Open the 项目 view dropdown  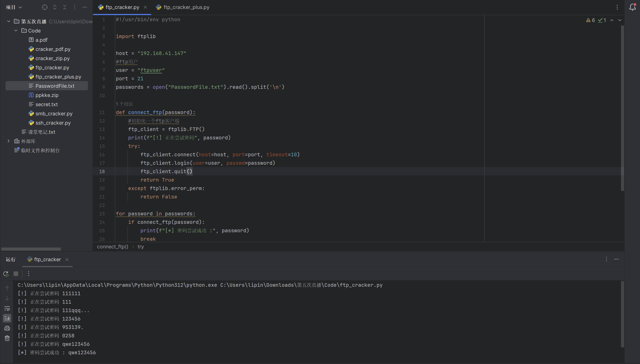pos(14,7)
